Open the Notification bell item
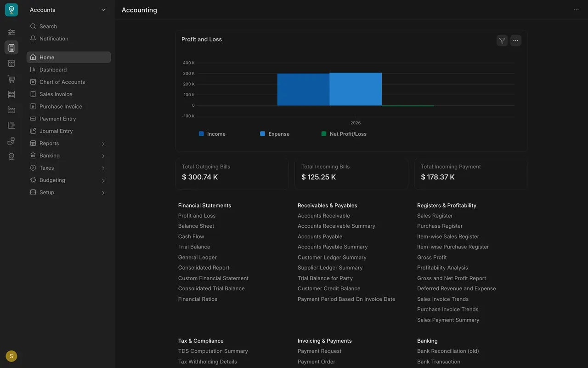The height and width of the screenshot is (368, 588). coord(69,39)
